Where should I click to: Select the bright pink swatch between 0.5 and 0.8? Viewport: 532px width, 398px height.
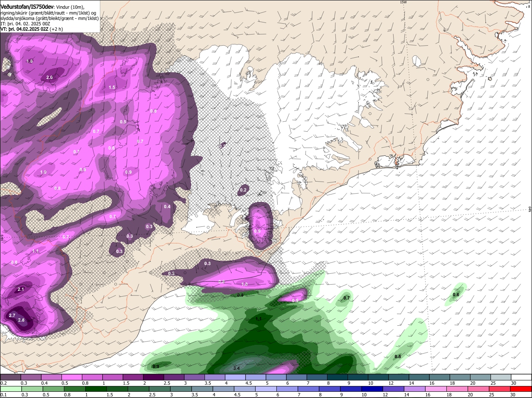71,377
